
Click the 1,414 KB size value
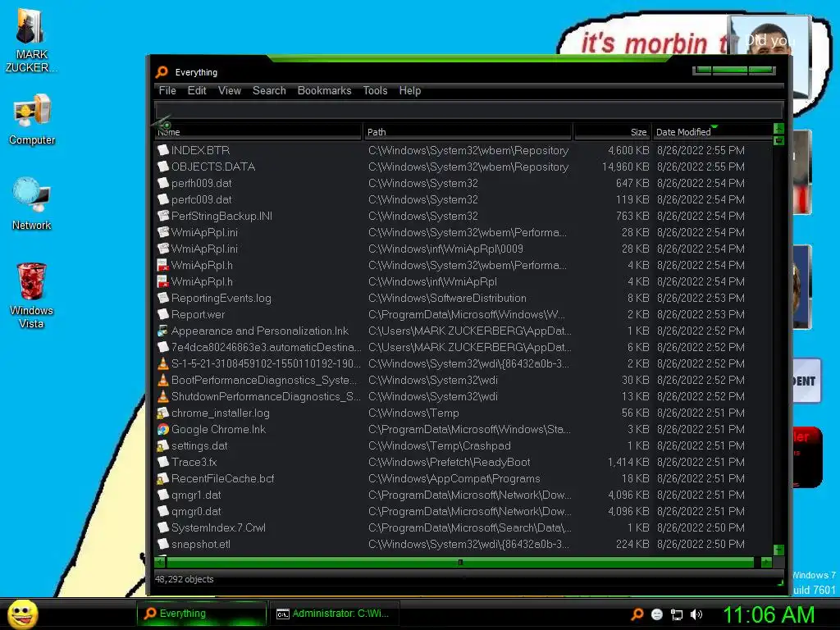click(x=628, y=463)
